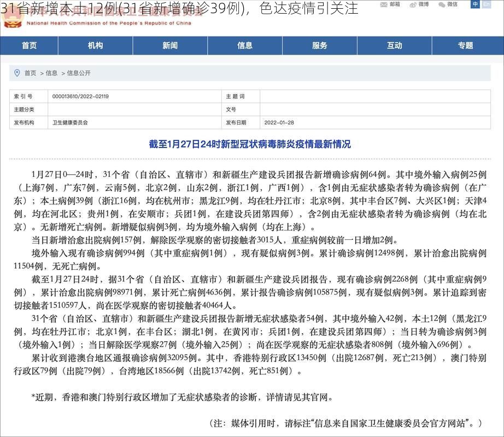This screenshot has height=437, width=504.
Task: Open the 机构 navigation menu
Action: 97,46
